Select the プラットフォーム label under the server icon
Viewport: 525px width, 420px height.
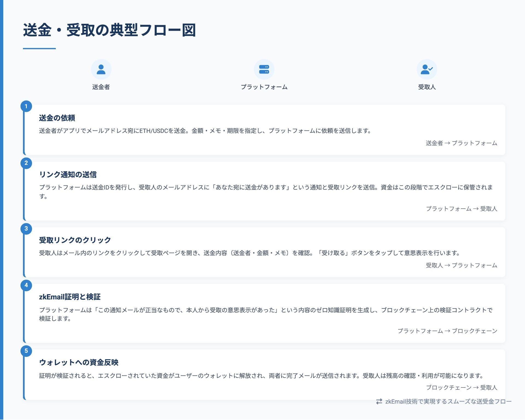click(x=264, y=87)
